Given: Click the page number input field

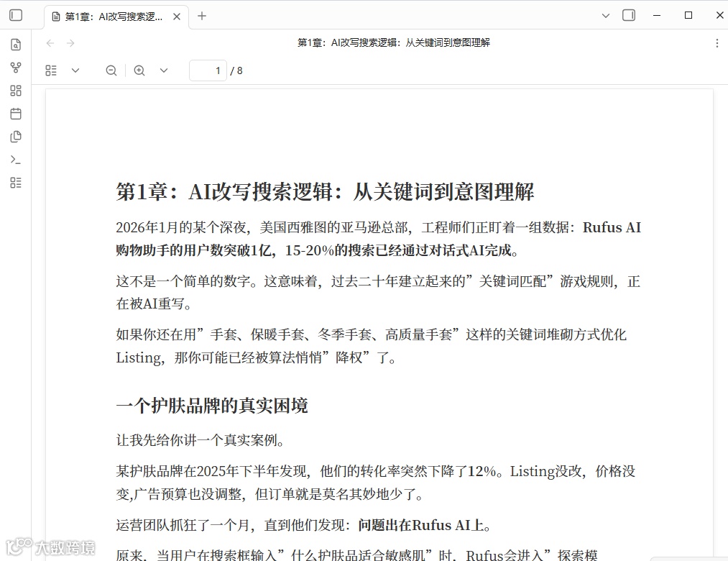Looking at the screenshot, I should coord(208,70).
